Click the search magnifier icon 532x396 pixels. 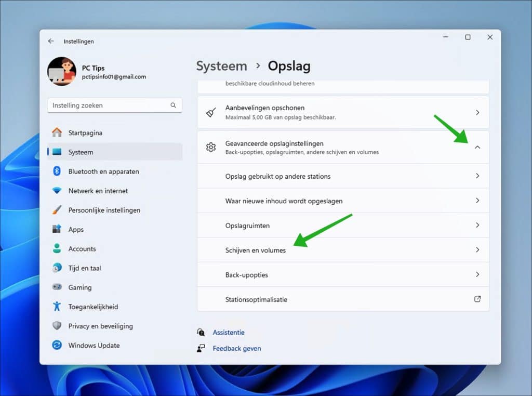click(174, 105)
